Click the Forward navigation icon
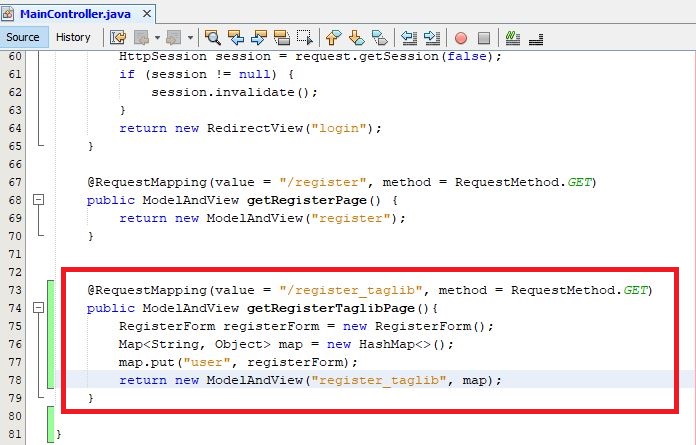Screen dimensions: 696x445 pyautogui.click(x=174, y=38)
